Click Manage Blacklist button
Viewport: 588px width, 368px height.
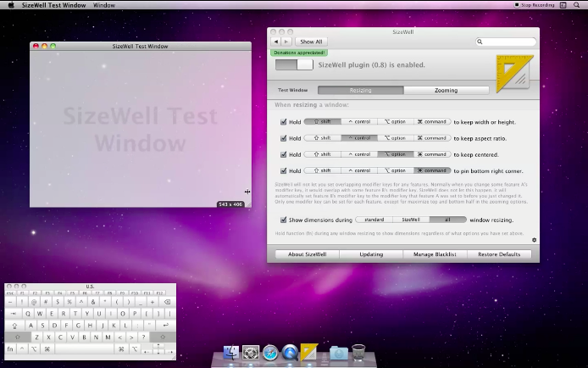click(435, 254)
